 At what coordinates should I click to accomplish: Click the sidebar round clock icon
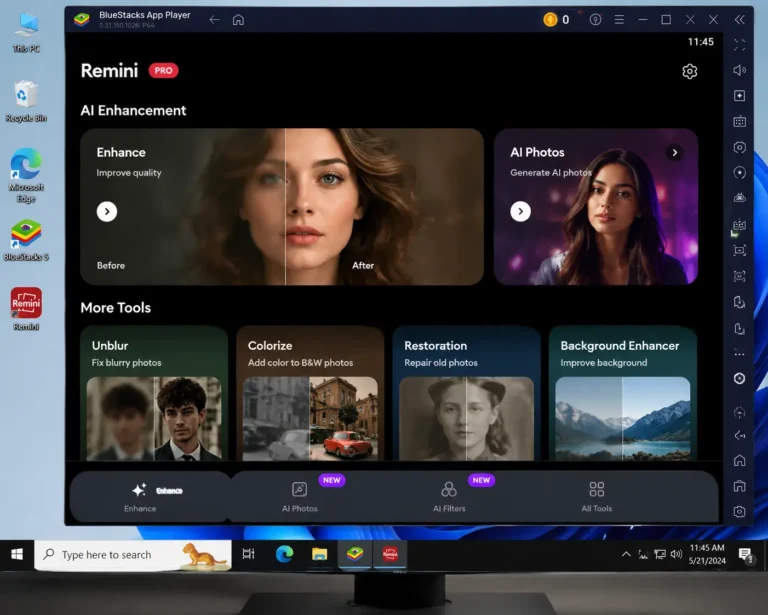click(x=740, y=378)
